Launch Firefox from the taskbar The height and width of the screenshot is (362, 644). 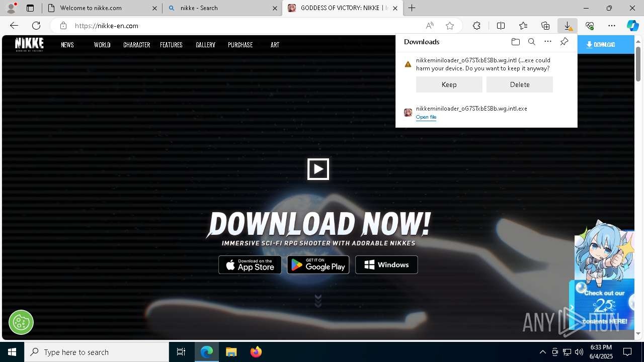click(256, 352)
